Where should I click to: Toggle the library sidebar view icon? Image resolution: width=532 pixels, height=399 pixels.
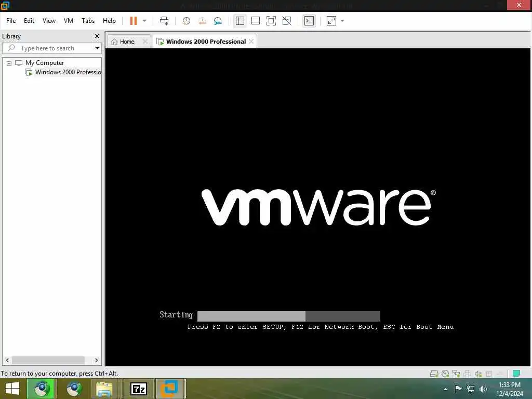point(240,21)
